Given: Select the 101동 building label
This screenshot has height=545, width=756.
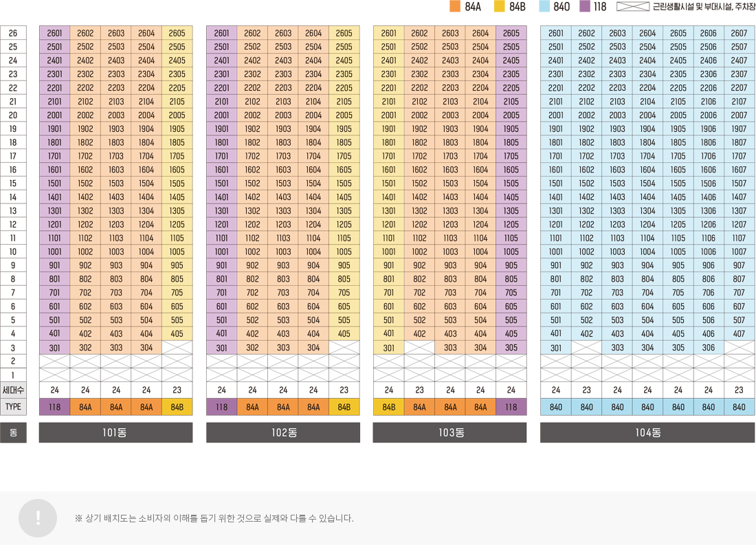Looking at the screenshot, I should (115, 432).
